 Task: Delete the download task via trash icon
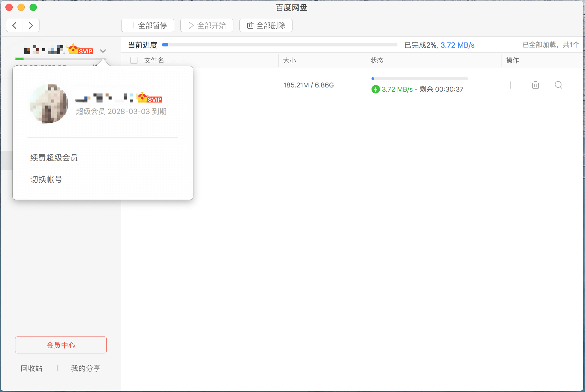click(x=535, y=85)
